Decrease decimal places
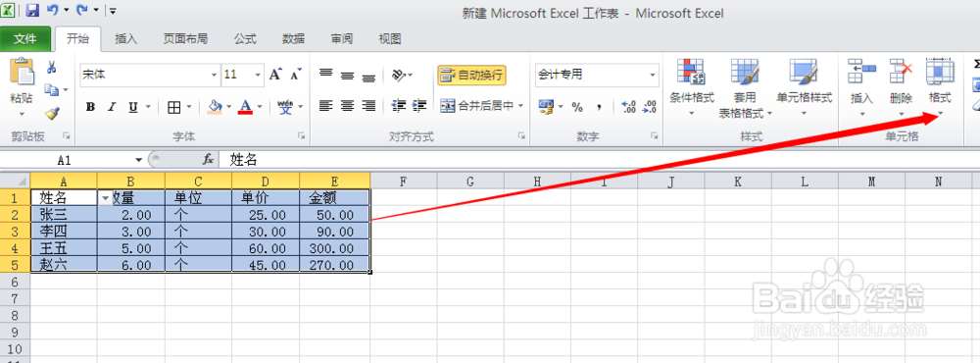Screen dimensions: 980x363 [650, 107]
